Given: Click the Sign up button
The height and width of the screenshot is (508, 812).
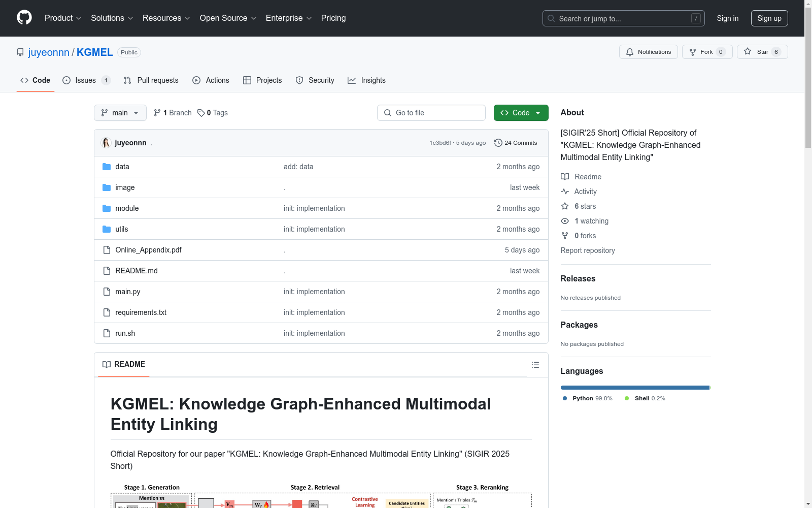Looking at the screenshot, I should [769, 18].
